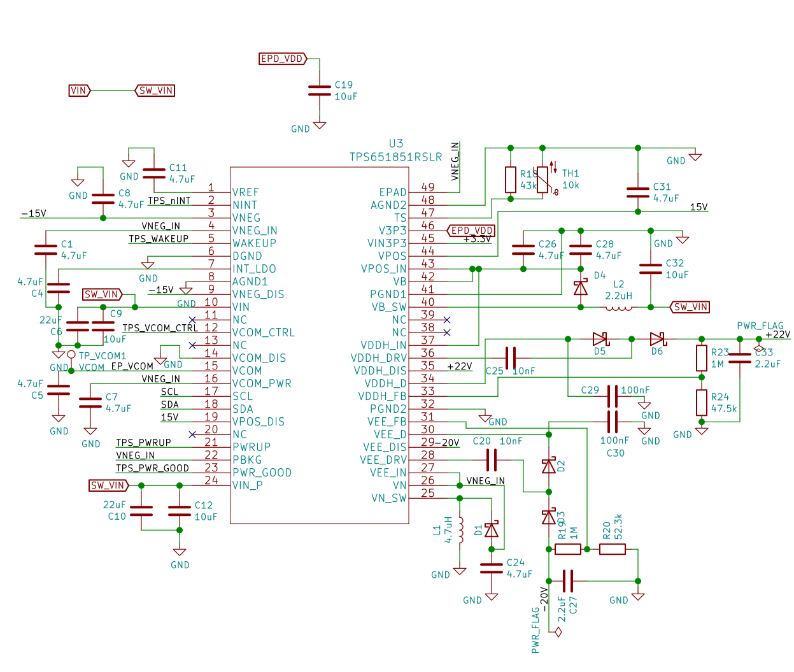Image resolution: width=794 pixels, height=672 pixels.
Task: Pick the D2 diode symbol
Action: point(549,466)
